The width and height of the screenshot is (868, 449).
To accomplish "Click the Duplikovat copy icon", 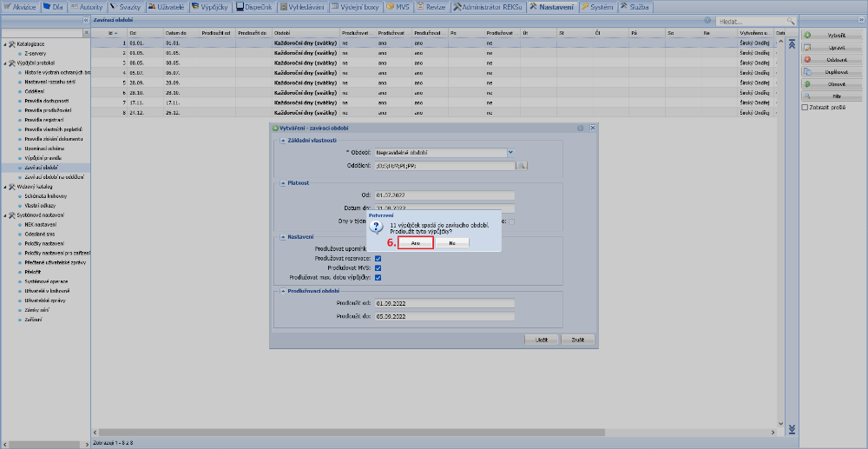I will click(x=808, y=72).
